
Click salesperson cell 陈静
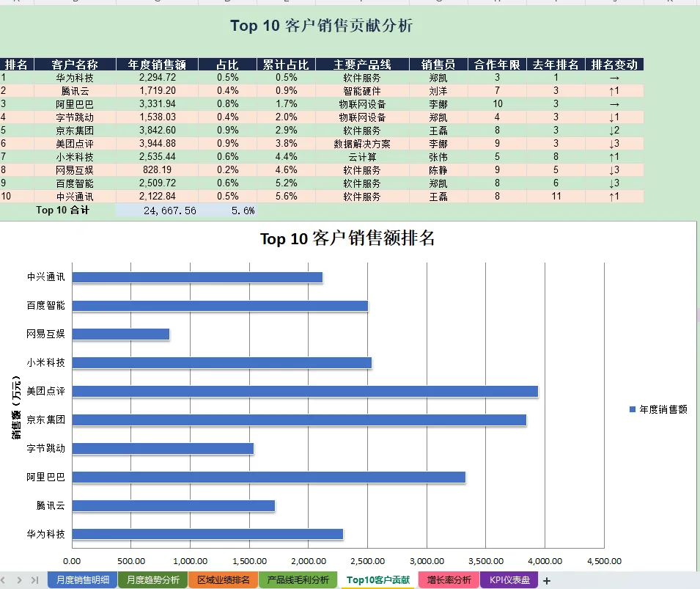pyautogui.click(x=438, y=170)
